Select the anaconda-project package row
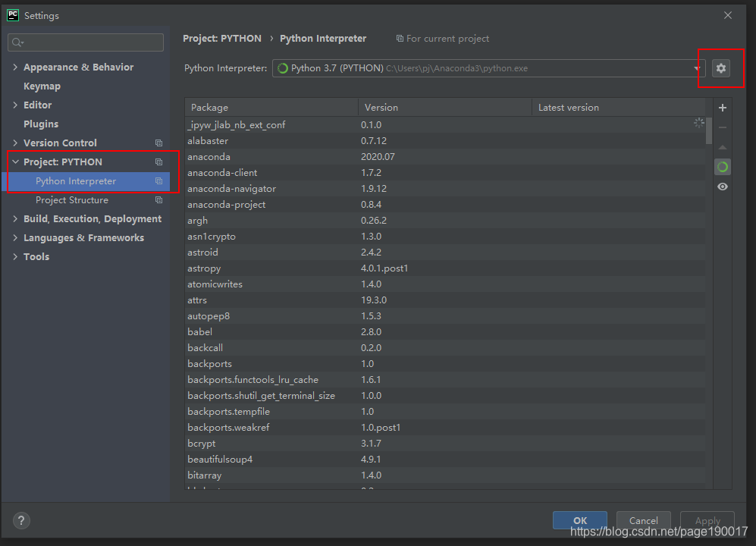This screenshot has width=756, height=546. [x=444, y=205]
